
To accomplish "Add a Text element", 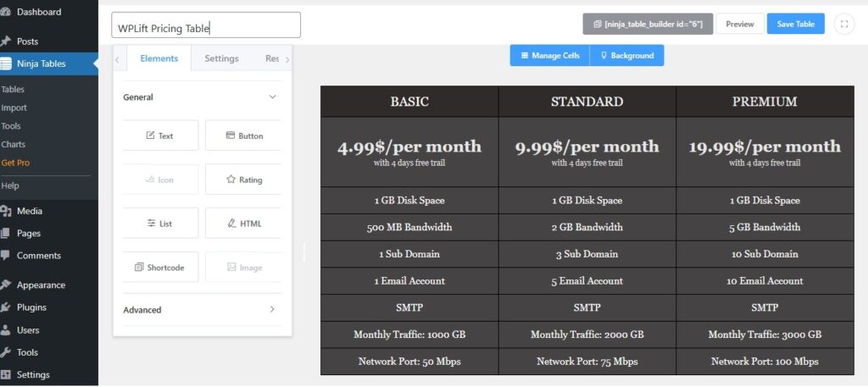I will (x=160, y=135).
